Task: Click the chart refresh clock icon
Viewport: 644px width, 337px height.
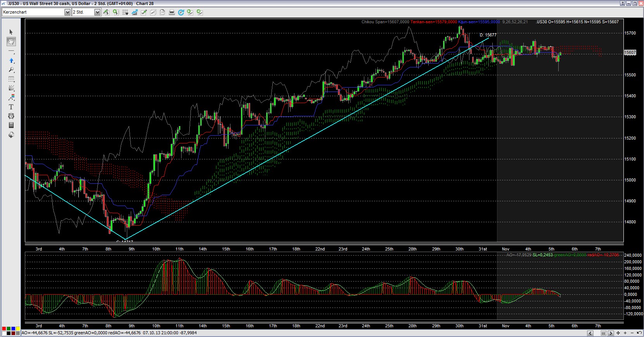Action: 181,12
